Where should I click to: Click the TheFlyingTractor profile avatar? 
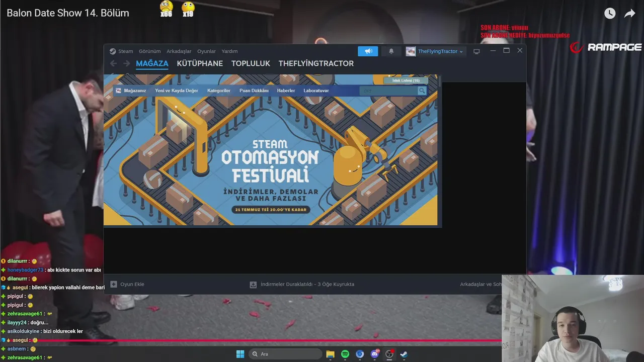[x=411, y=51]
